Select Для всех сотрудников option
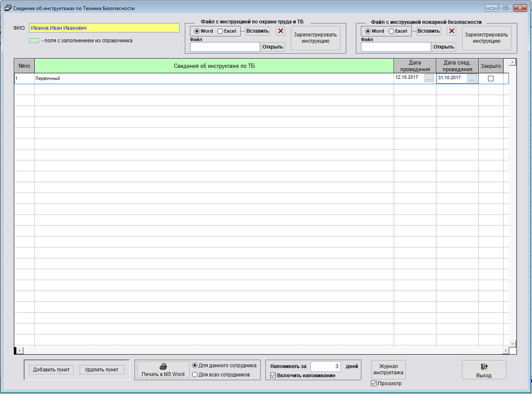532x394 pixels. click(x=195, y=375)
